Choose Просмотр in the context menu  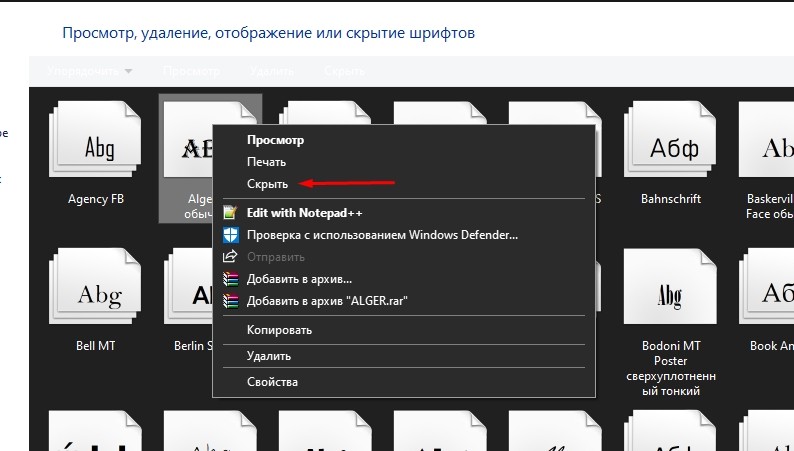click(x=275, y=140)
